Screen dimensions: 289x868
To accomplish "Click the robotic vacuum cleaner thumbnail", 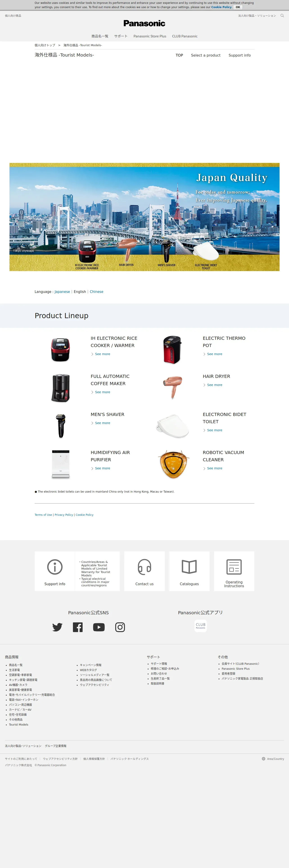I will [173, 464].
